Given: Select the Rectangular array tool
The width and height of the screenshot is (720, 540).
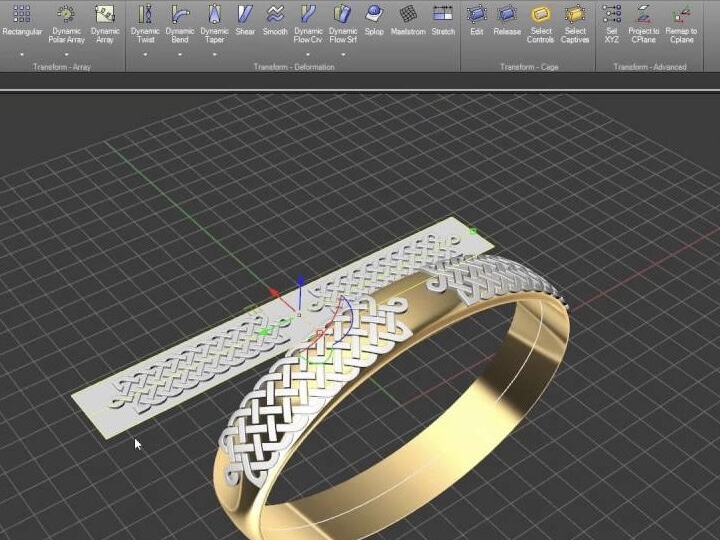Looking at the screenshot, I should pos(22,16).
